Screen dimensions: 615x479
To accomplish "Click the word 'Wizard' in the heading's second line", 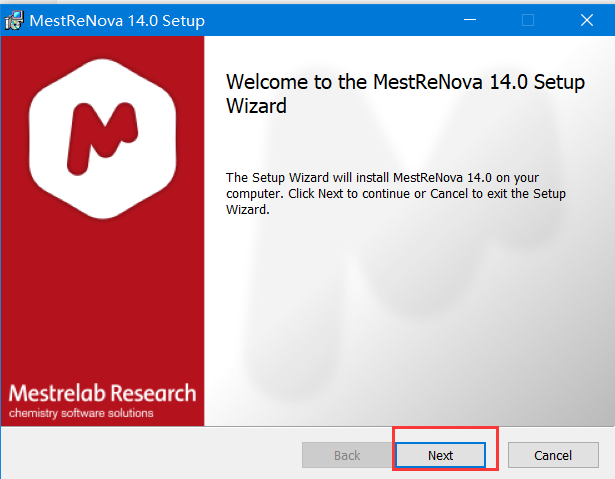I will 257,105.
